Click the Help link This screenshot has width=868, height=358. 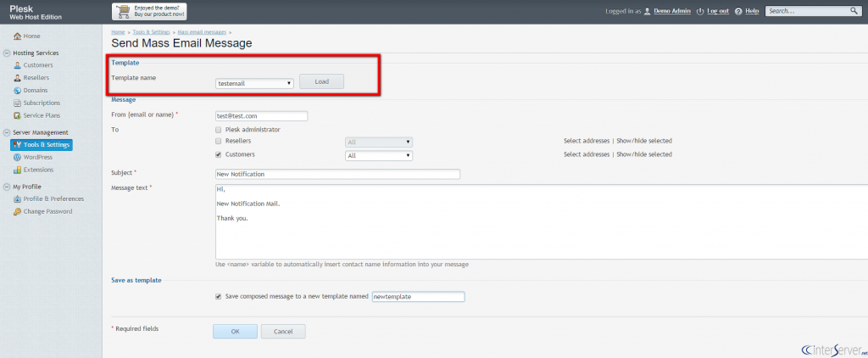pos(752,11)
